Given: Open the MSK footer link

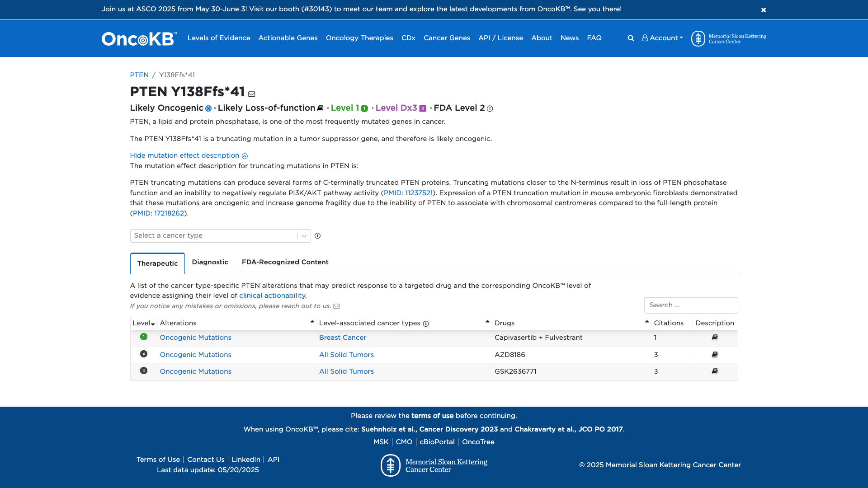Looking at the screenshot, I should pos(381,442).
